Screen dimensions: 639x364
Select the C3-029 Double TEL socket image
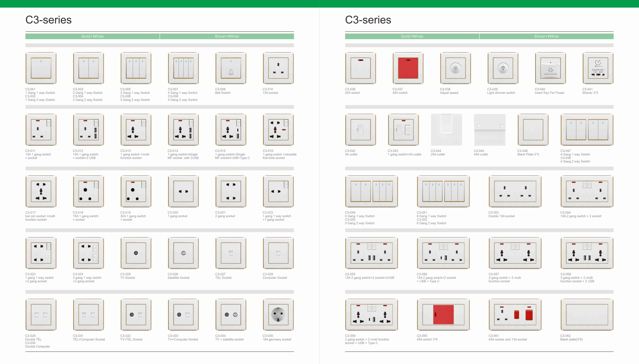(41, 315)
